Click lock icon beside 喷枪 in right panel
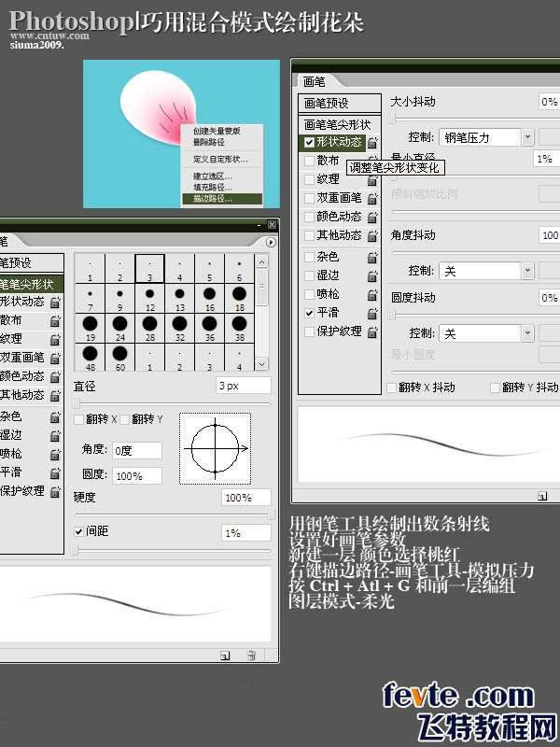 pyautogui.click(x=372, y=295)
